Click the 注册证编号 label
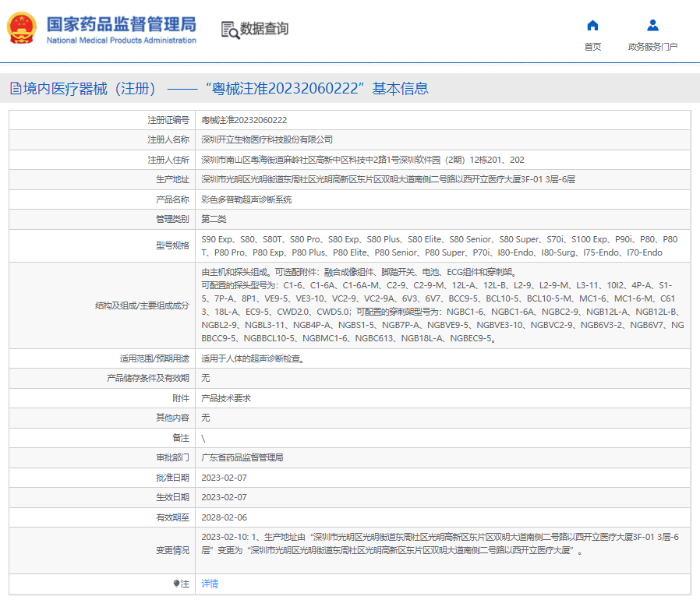The width and height of the screenshot is (700, 600). tap(168, 120)
